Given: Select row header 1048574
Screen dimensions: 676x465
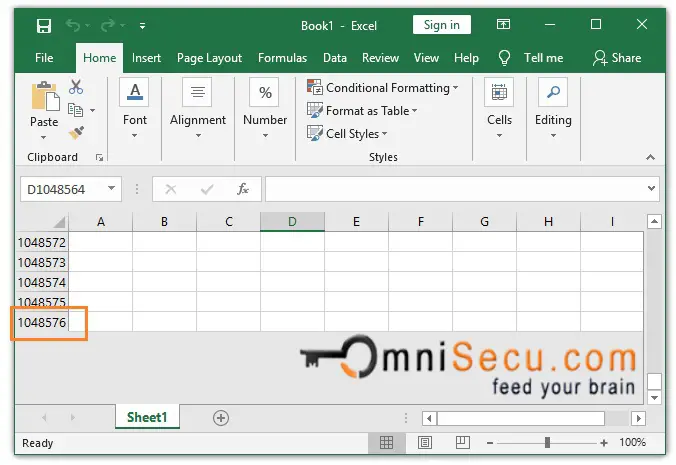Looking at the screenshot, I should click(42, 283).
